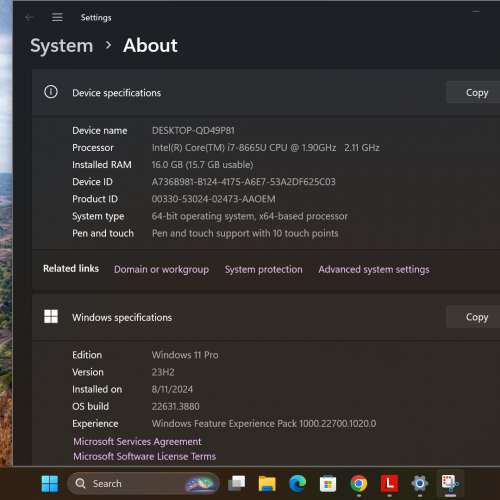Click the About page title
Viewport: 500px width, 500px height.
pos(150,45)
